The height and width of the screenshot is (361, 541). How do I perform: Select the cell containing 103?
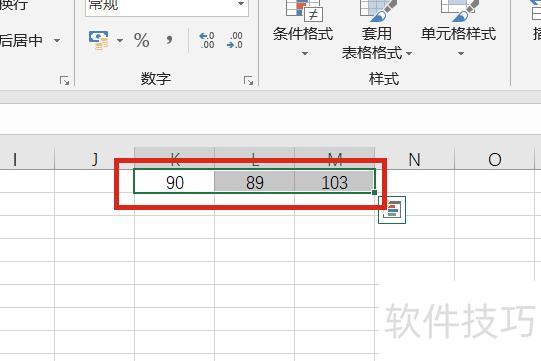click(334, 182)
